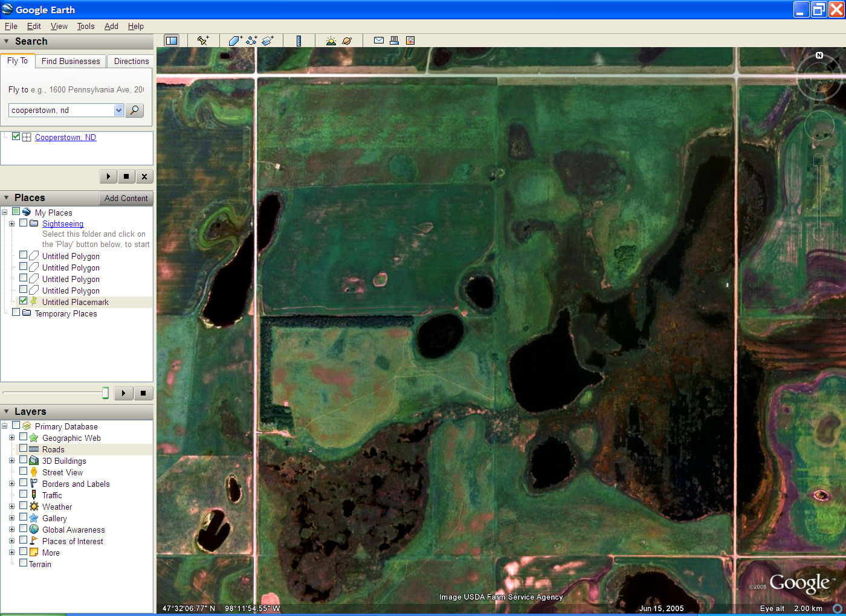Open the Help menu
The width and height of the screenshot is (846, 616).
[136, 26]
